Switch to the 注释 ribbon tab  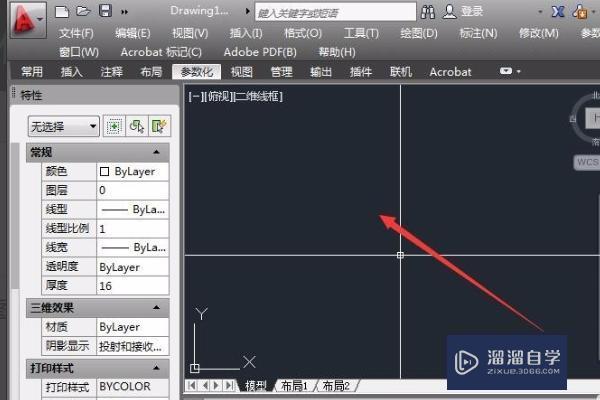click(111, 72)
